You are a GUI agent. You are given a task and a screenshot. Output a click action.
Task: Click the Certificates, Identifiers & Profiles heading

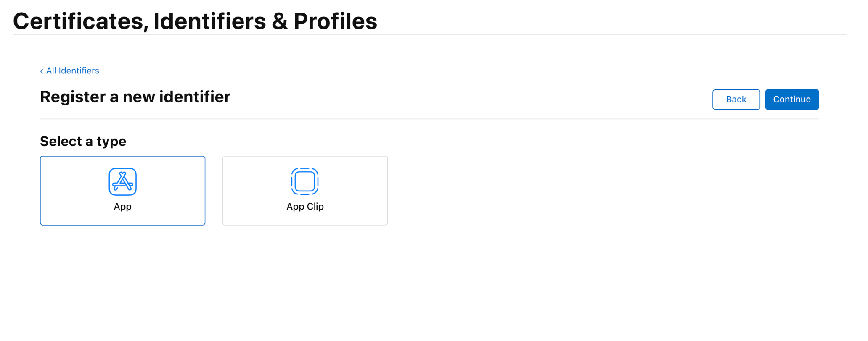(195, 21)
